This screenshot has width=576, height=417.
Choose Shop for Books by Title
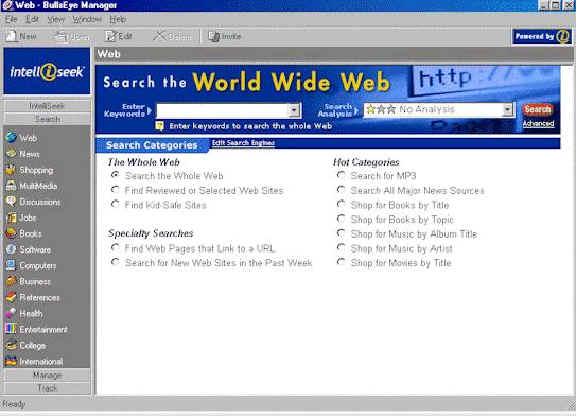pyautogui.click(x=341, y=204)
